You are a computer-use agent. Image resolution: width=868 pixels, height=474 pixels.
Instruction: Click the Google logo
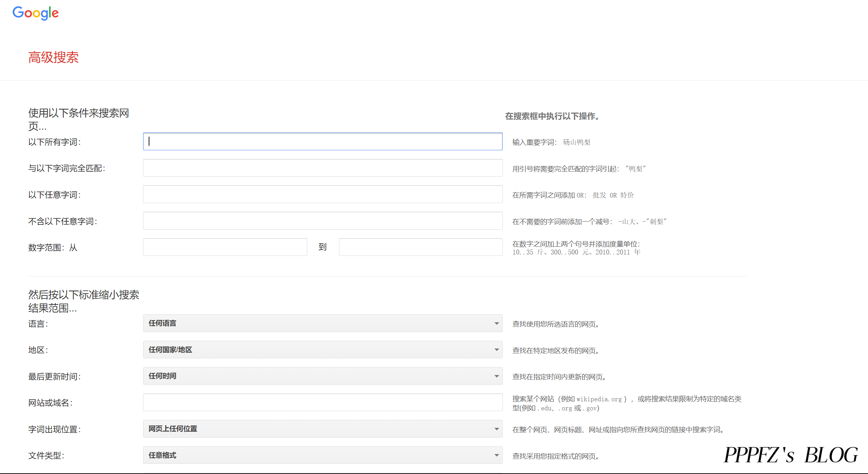pyautogui.click(x=35, y=13)
